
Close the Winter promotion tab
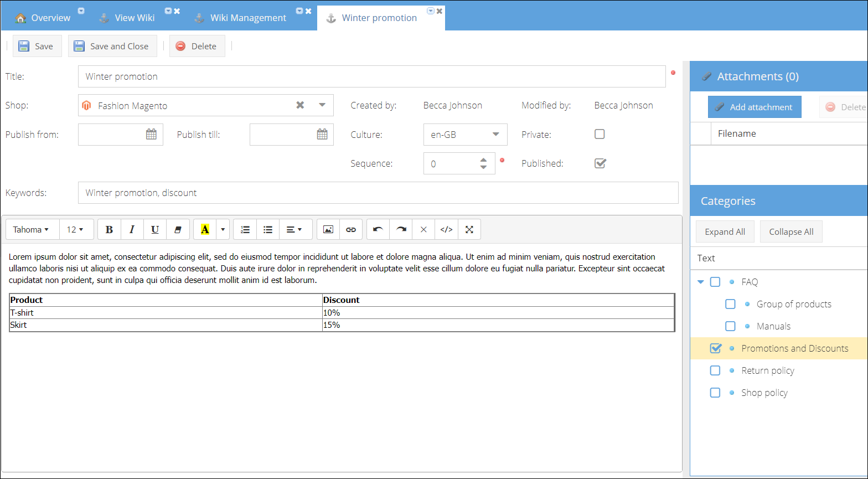click(x=440, y=11)
